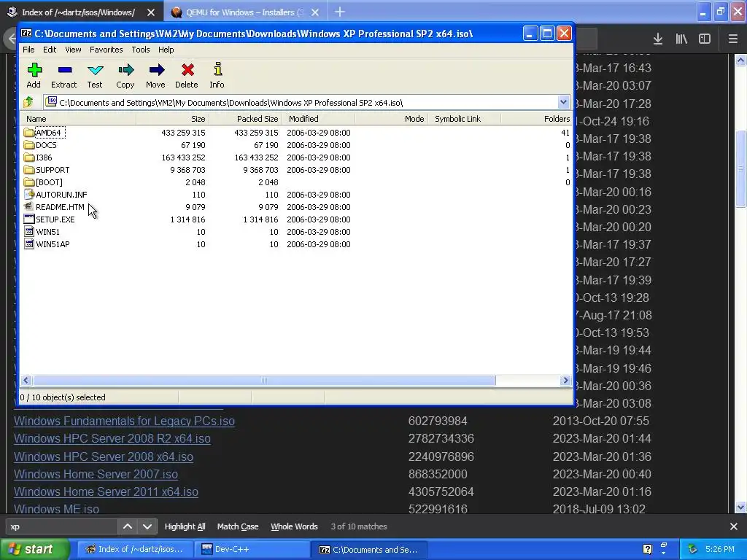Click the Extract toolbar icon
Image resolution: width=747 pixels, height=560 pixels.
click(64, 71)
